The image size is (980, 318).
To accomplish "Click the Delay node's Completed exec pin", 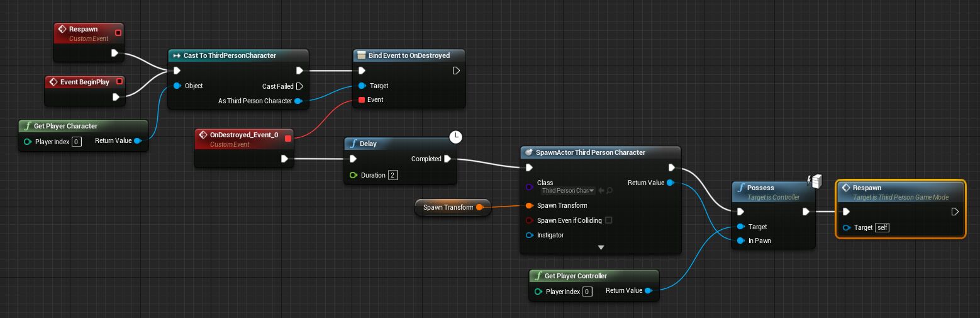I will 447,159.
